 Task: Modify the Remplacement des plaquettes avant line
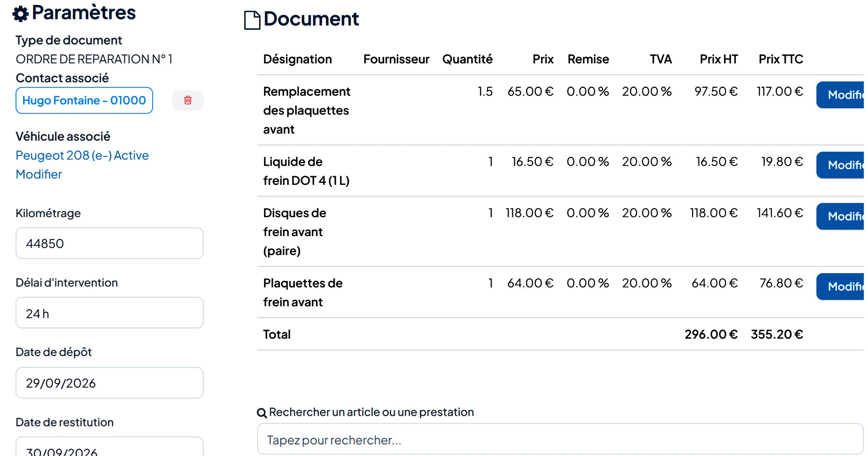(840, 95)
